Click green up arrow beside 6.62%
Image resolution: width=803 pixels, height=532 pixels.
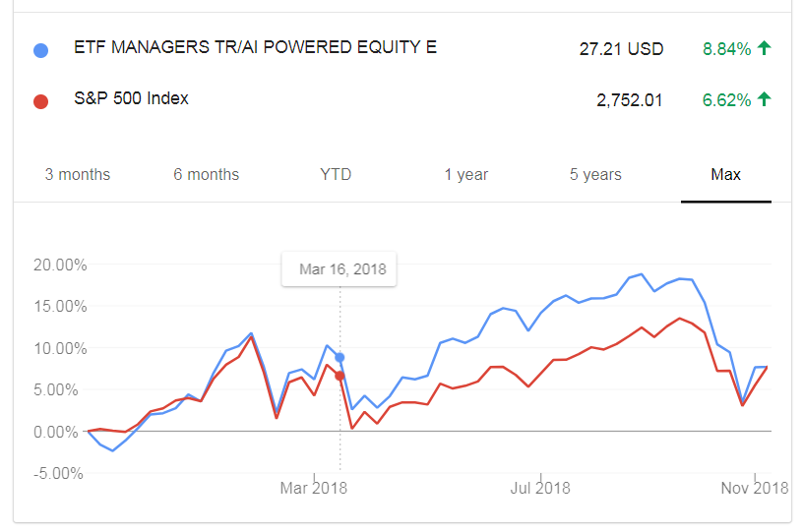pyautogui.click(x=764, y=98)
